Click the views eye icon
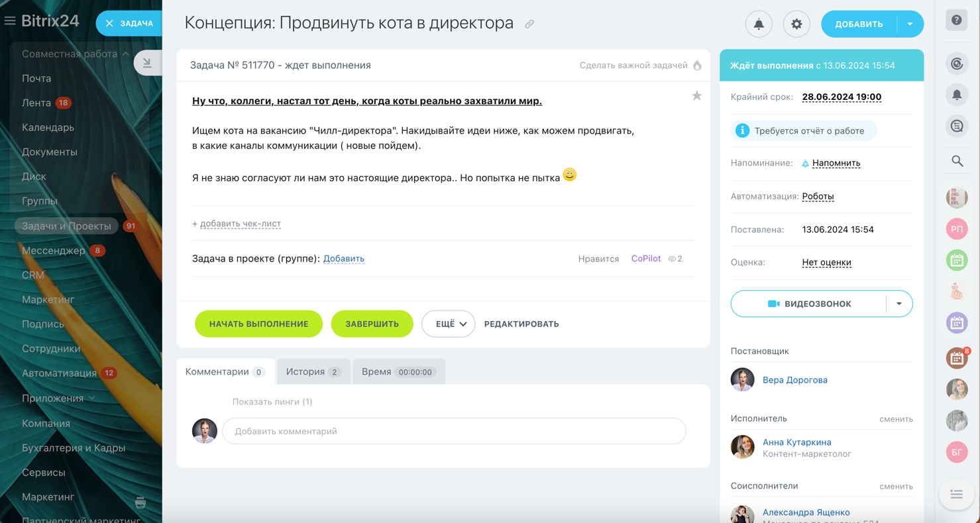 tap(672, 259)
